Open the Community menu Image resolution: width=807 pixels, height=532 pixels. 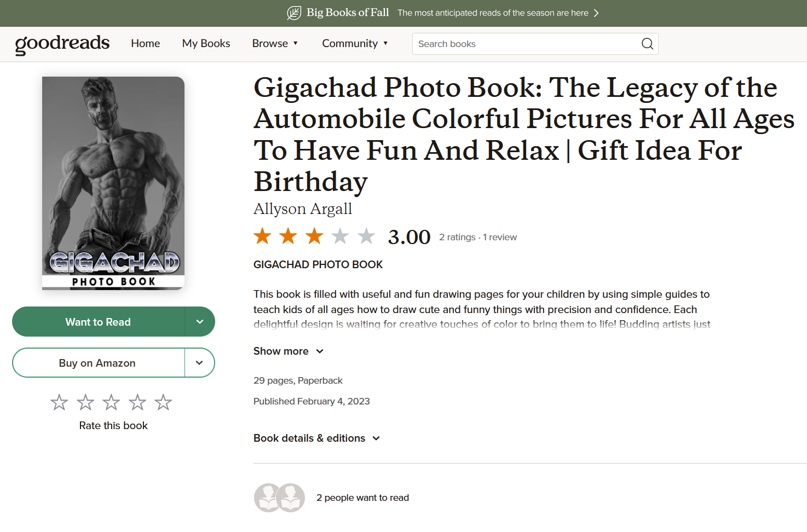click(355, 43)
